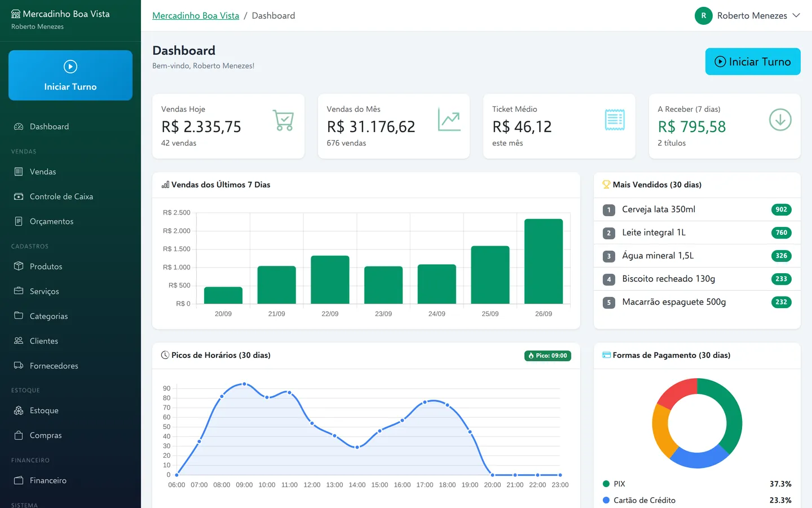Open Fornecedores sidebar entry

pos(70,366)
